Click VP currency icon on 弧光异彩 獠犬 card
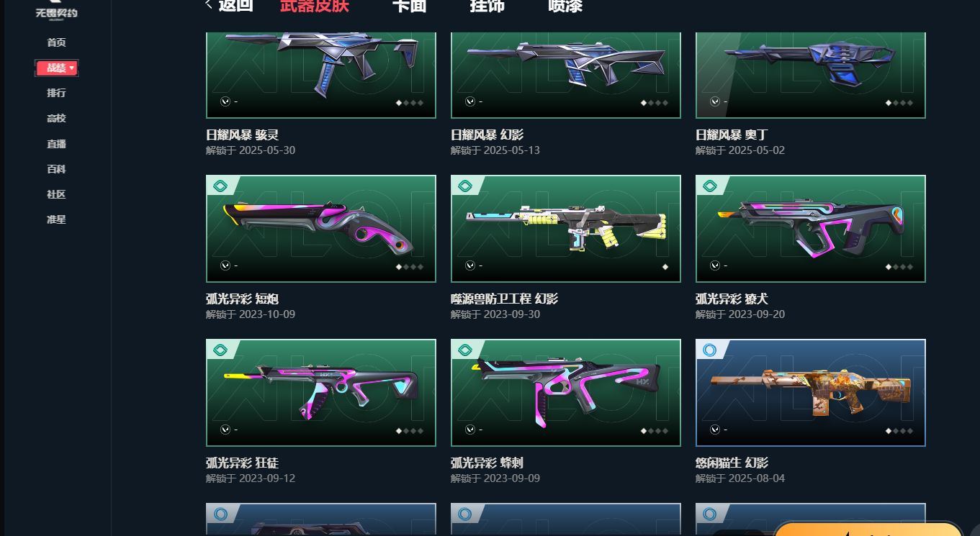The image size is (980, 536). [715, 265]
